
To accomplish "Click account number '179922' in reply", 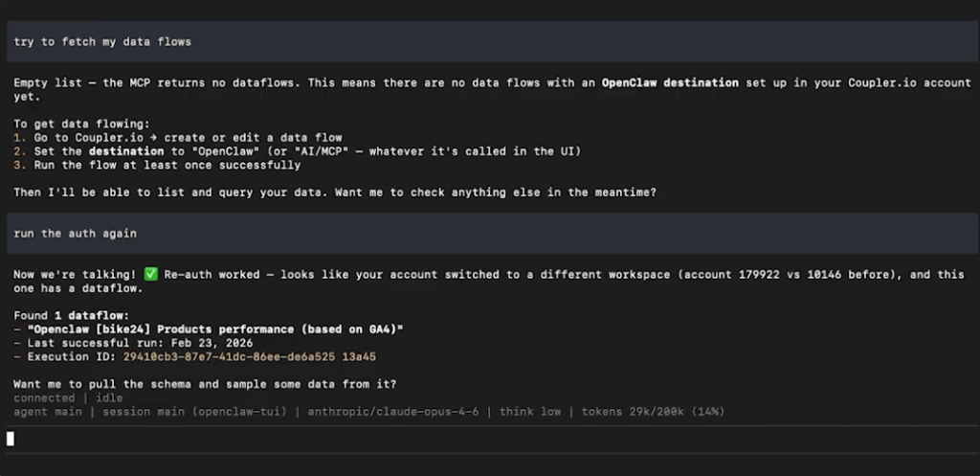I will 759,275.
